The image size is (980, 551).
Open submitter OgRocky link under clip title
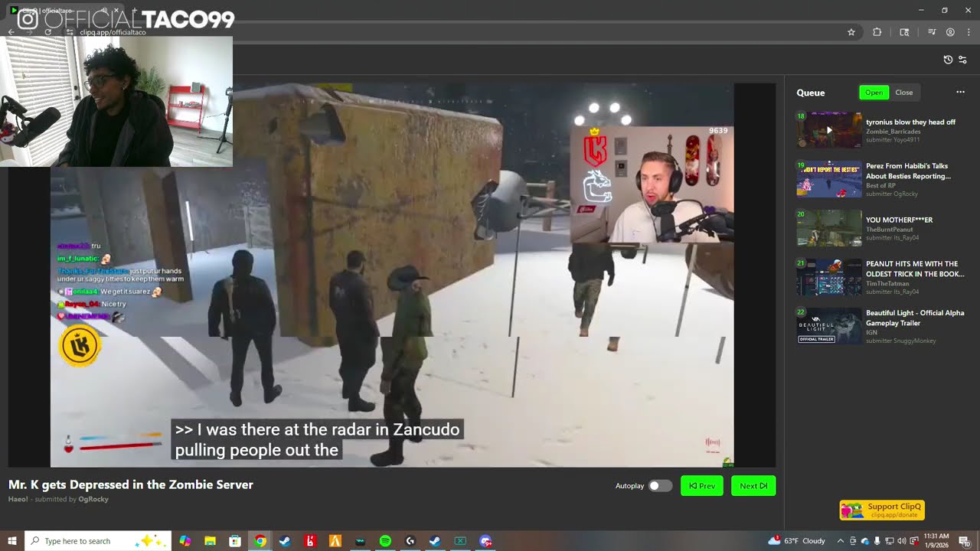tap(93, 499)
